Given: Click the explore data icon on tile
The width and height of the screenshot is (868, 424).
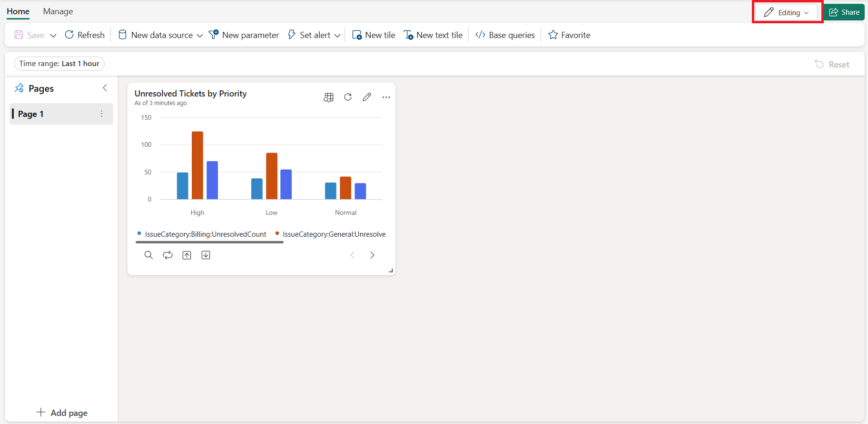Looking at the screenshot, I should click(328, 97).
